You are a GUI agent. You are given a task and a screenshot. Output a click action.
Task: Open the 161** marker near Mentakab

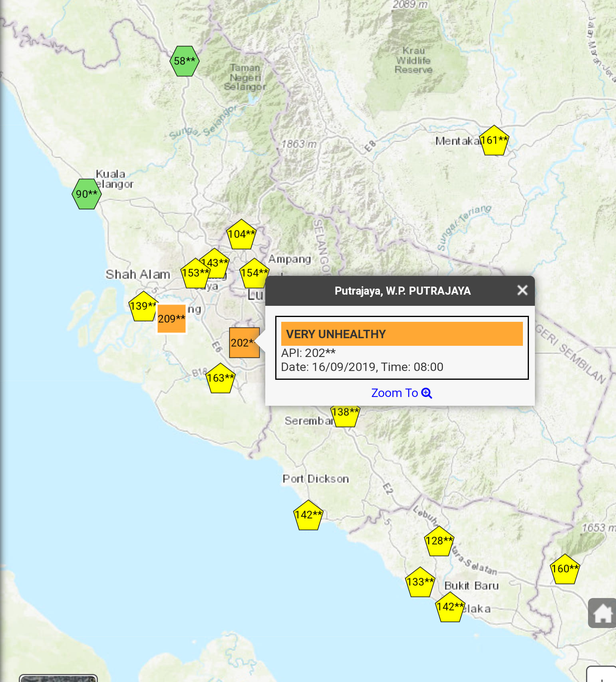pos(494,140)
